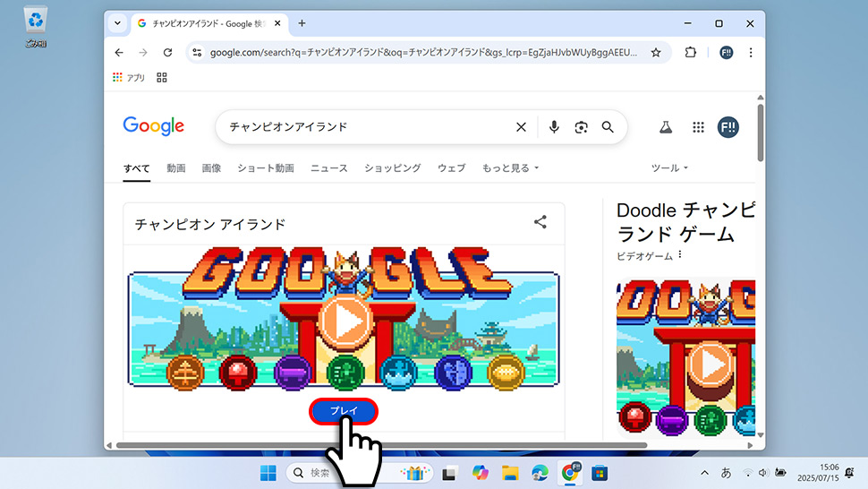Go back to previous page

pyautogui.click(x=119, y=53)
